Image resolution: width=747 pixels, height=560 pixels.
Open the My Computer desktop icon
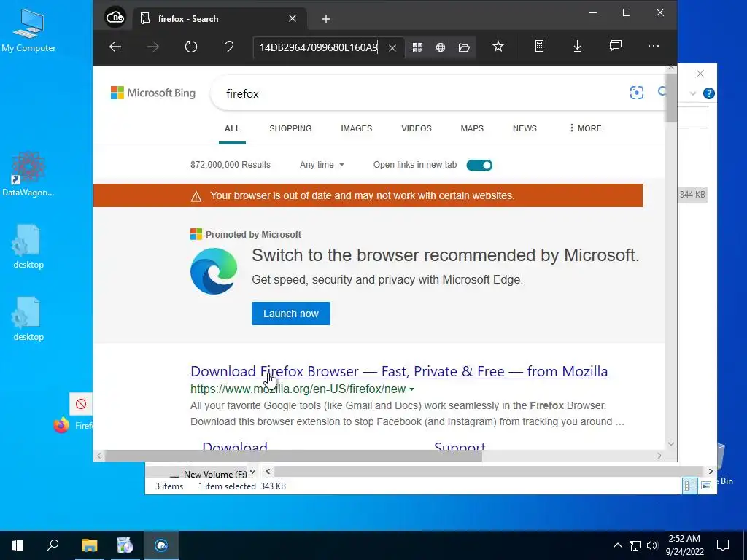tap(28, 31)
